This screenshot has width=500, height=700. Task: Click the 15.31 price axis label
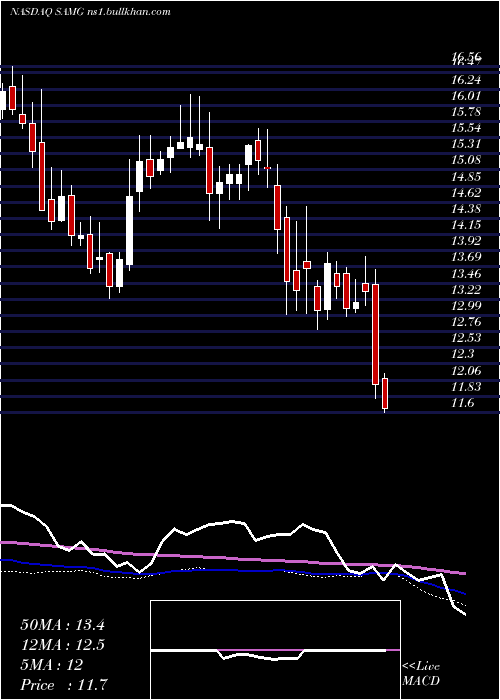(467, 144)
